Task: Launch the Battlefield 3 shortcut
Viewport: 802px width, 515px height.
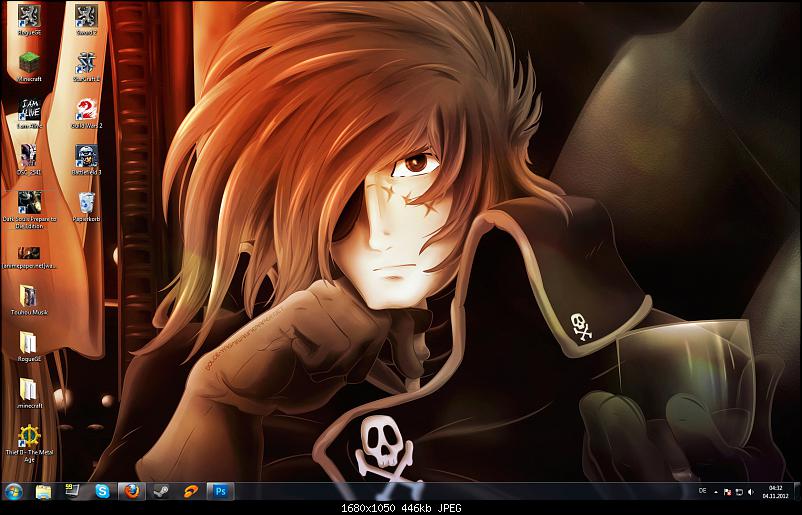Action: pyautogui.click(x=86, y=160)
